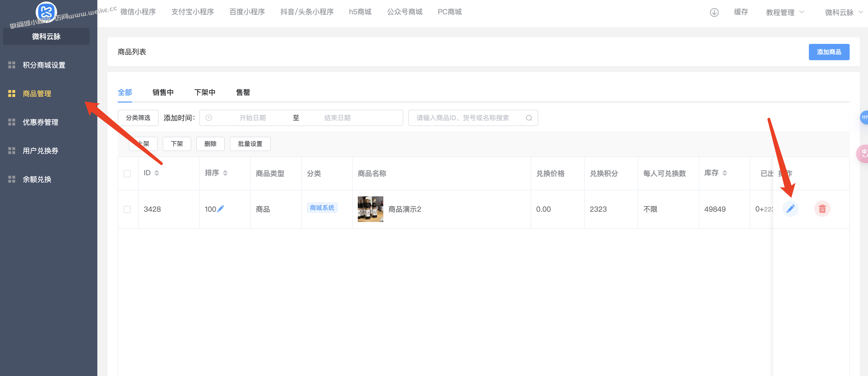
Task: Click the 下架 batch button
Action: [177, 144]
